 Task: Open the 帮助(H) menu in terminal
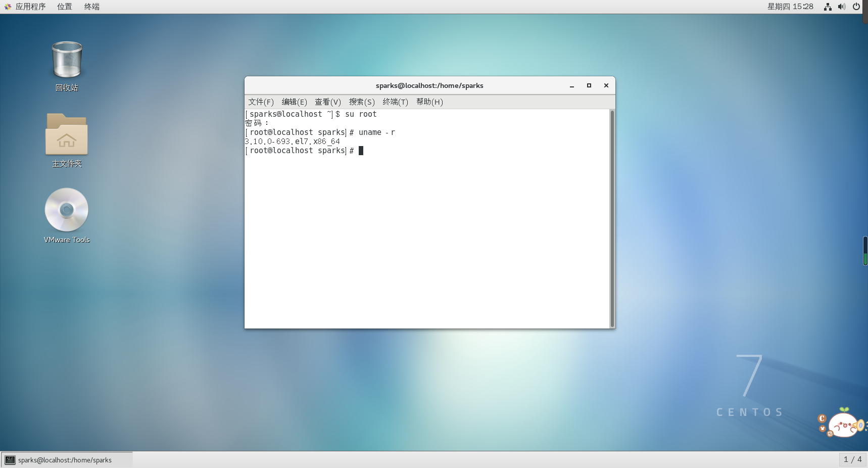[429, 102]
